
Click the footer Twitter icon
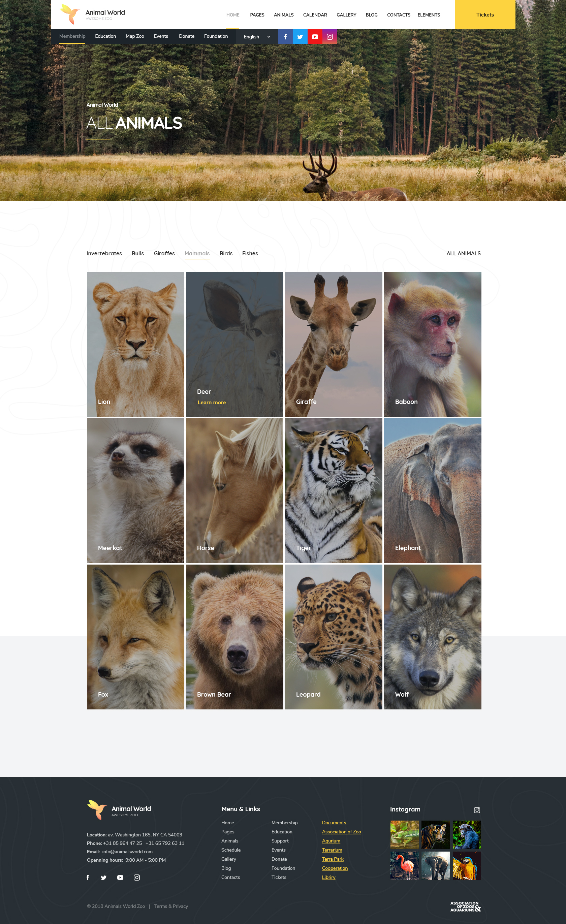[x=104, y=878]
